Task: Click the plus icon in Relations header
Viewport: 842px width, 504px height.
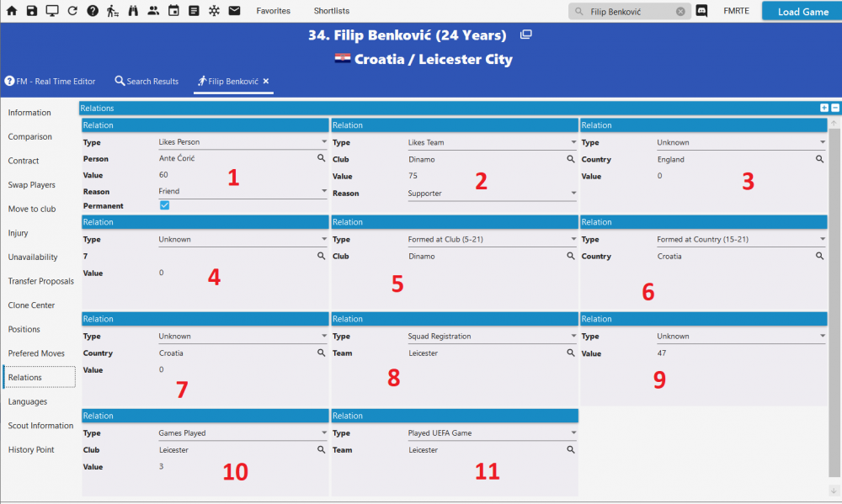Action: click(824, 108)
